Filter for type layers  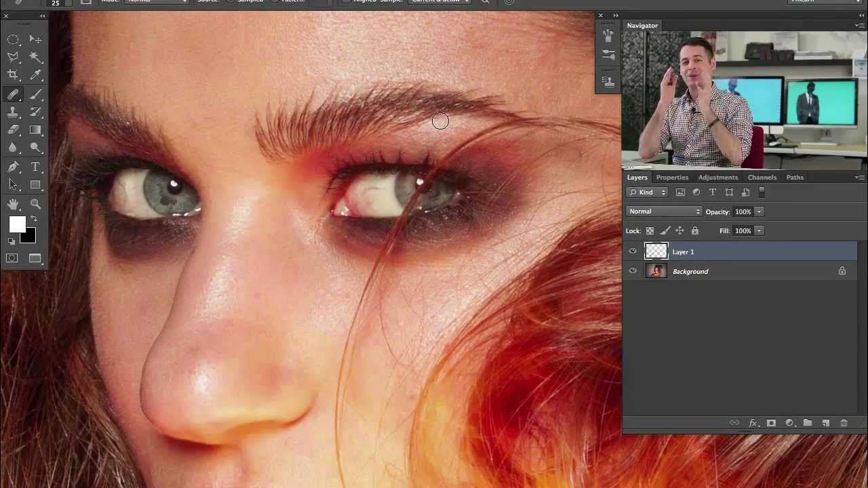[713, 192]
